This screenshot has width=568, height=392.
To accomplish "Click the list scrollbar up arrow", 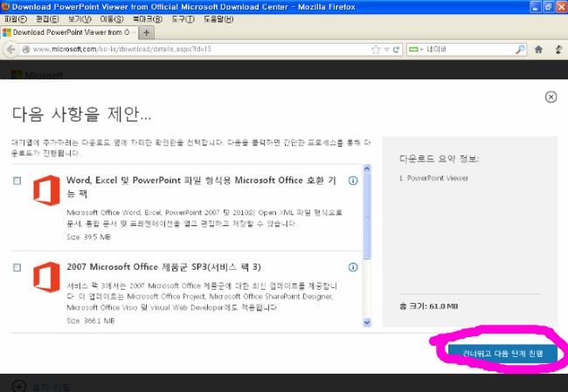I will pyautogui.click(x=367, y=168).
